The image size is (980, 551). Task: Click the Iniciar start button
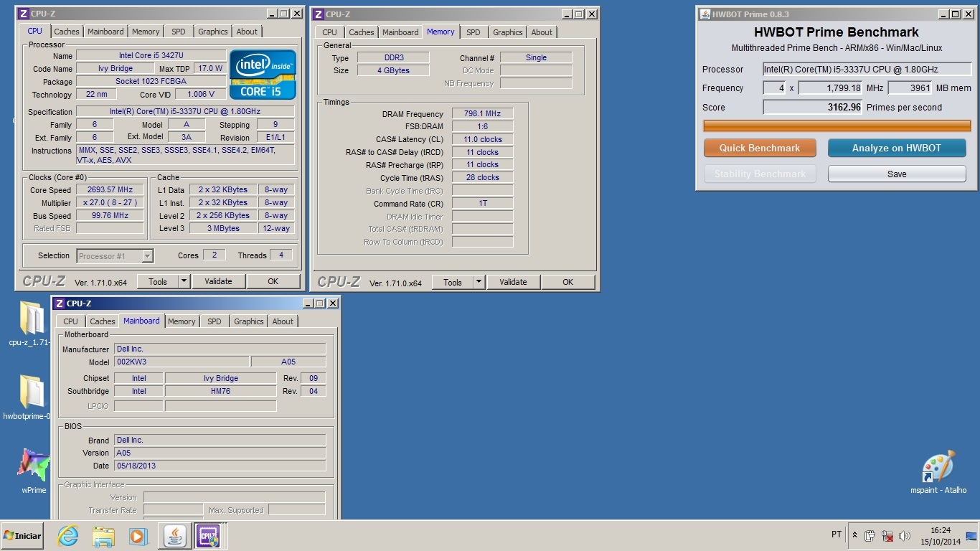[22, 536]
